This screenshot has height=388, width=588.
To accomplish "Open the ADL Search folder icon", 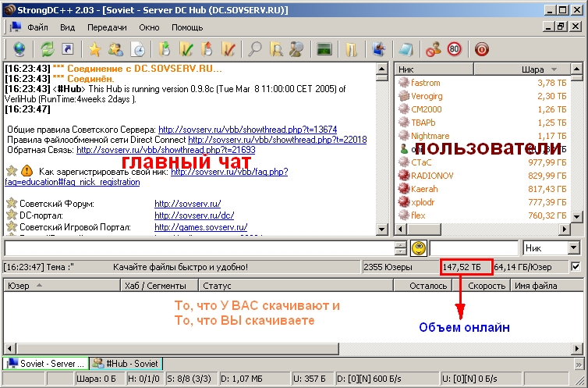I will (276, 49).
